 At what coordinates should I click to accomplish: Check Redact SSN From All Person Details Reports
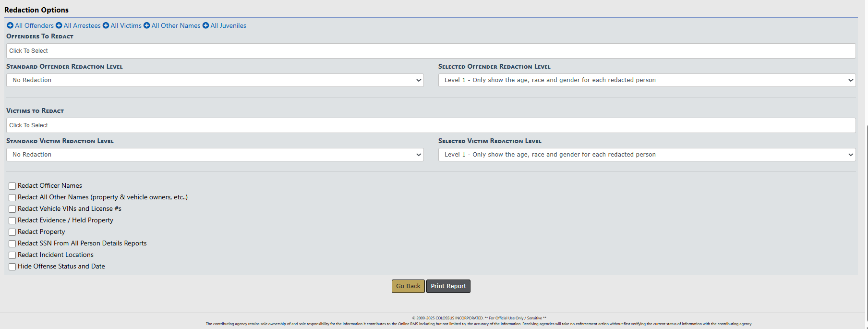[12, 244]
